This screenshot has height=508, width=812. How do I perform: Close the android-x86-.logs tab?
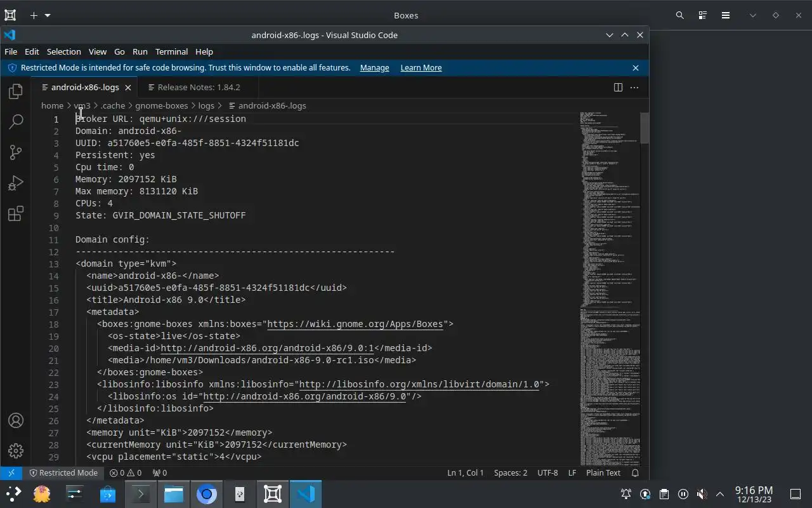click(x=128, y=88)
